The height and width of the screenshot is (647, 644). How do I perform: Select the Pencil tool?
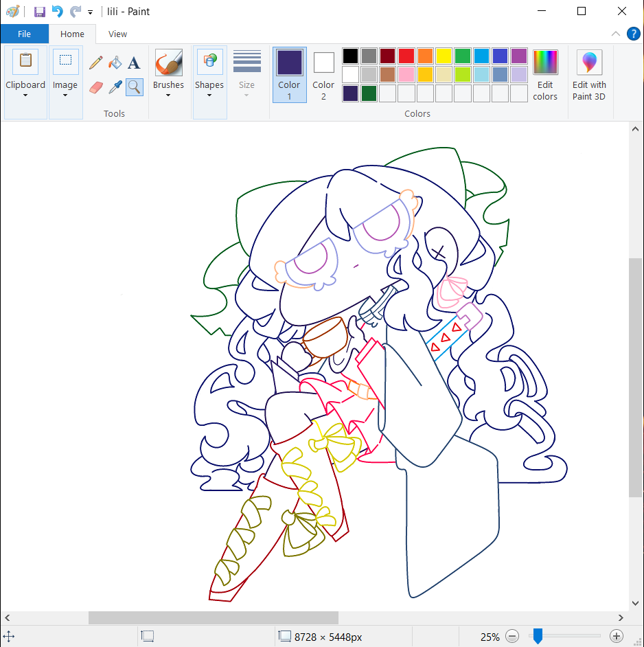tap(95, 63)
